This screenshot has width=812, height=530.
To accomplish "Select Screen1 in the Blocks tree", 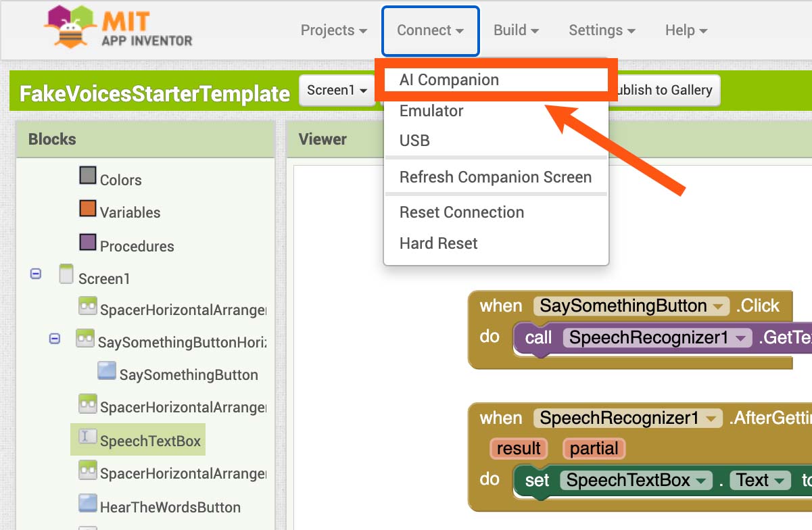I will (103, 279).
